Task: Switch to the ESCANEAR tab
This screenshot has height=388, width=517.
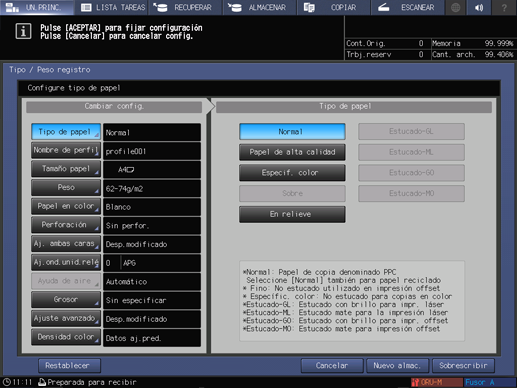Action: click(408, 7)
